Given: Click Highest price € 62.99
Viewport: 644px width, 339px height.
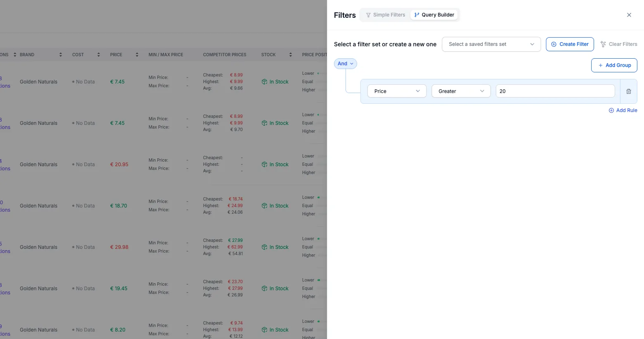Looking at the screenshot, I should (235, 247).
